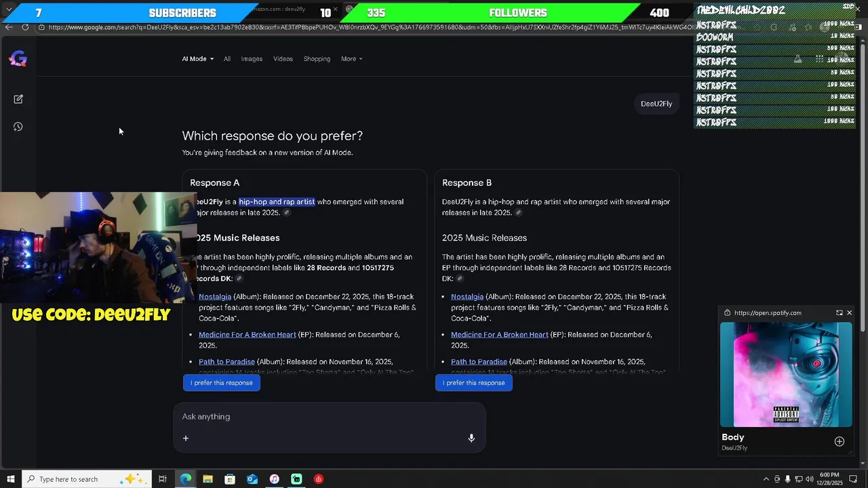Switch to the Images tab
Viewport: 868px width, 488px height.
252,59
